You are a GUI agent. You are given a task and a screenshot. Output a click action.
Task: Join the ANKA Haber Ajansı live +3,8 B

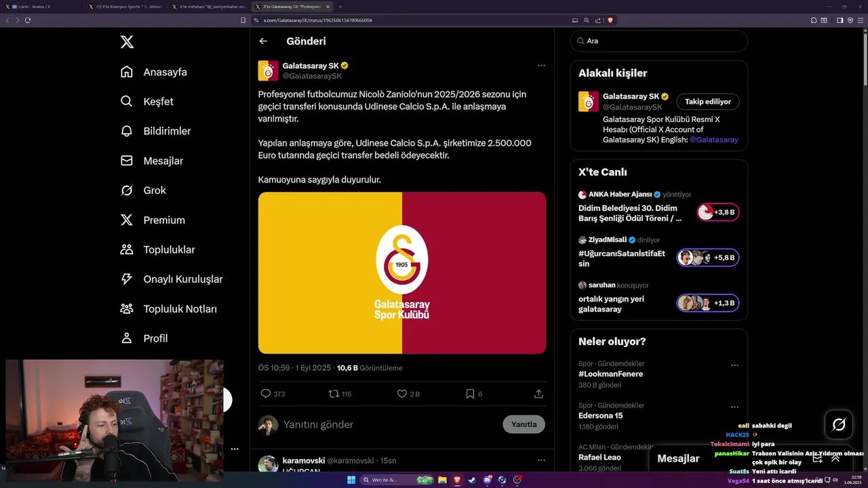tap(718, 212)
